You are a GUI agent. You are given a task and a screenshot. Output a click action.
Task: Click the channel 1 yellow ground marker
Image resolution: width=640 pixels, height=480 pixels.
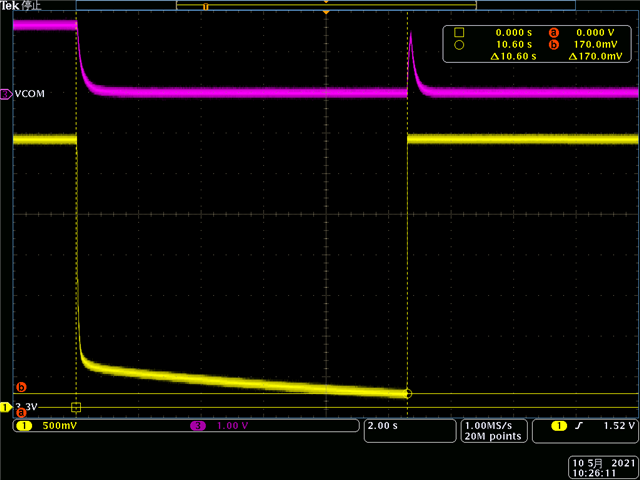tap(6, 407)
